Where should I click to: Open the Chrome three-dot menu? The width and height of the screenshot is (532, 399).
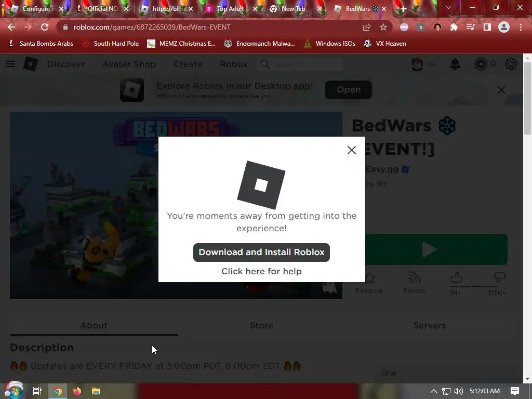click(521, 27)
